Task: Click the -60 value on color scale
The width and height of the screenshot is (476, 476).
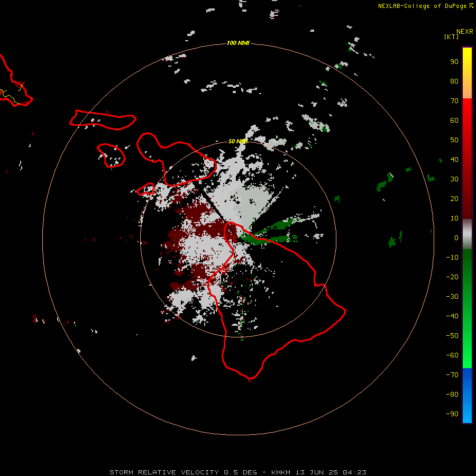Action: [x=452, y=355]
